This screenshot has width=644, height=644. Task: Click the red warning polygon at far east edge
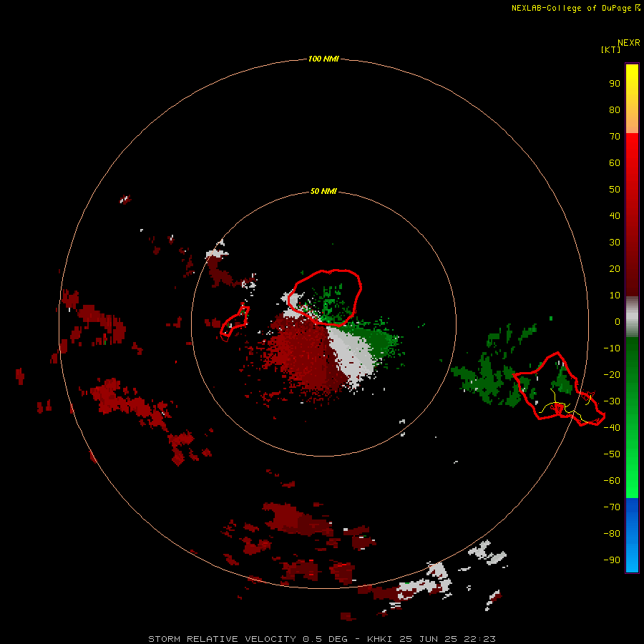click(x=559, y=389)
